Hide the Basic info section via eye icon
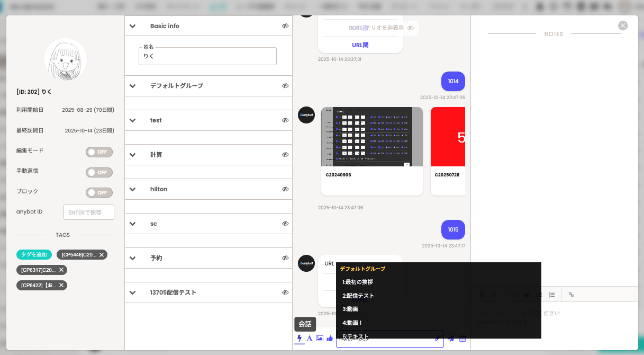The height and width of the screenshot is (355, 644). 285,26
